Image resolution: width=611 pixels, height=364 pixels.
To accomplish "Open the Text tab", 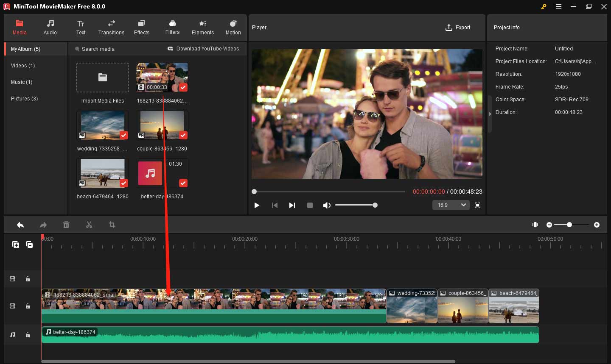I will (x=81, y=28).
